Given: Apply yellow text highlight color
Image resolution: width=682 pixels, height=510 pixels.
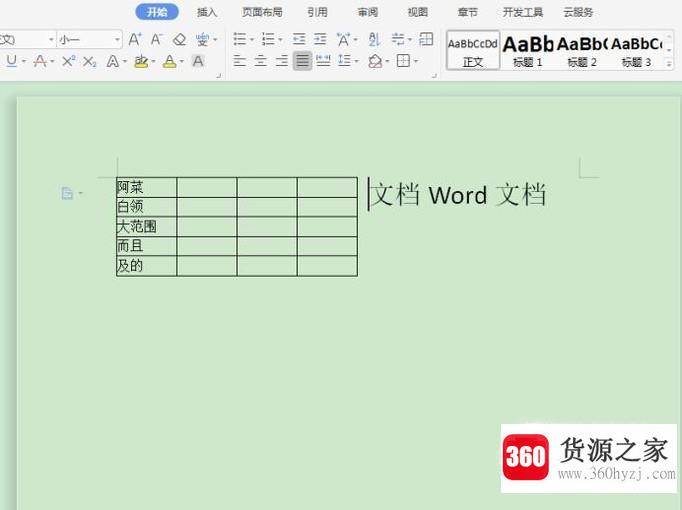Looking at the screenshot, I should (x=141, y=61).
